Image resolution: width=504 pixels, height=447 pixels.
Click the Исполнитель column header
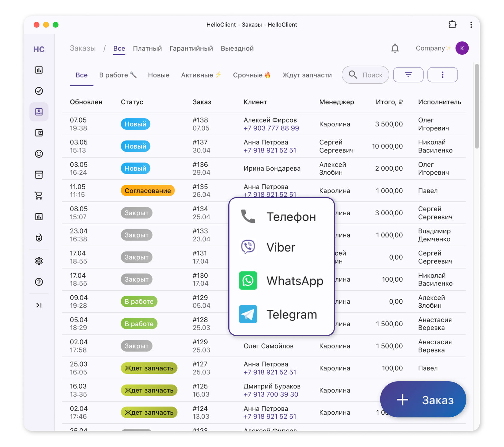coord(439,102)
